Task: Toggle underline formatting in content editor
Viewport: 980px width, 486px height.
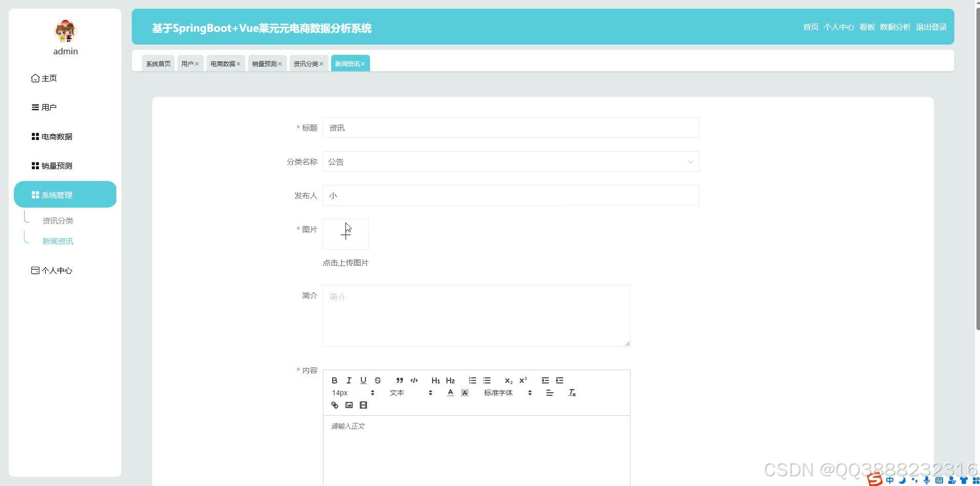Action: point(363,380)
